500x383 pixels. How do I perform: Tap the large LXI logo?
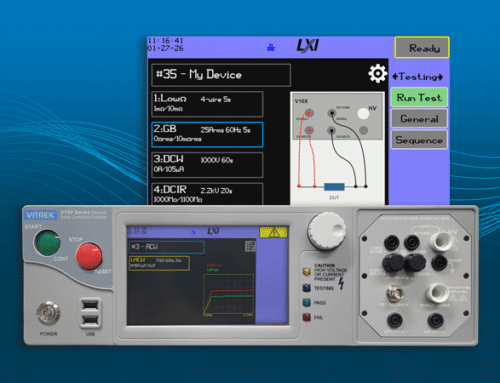tap(308, 46)
